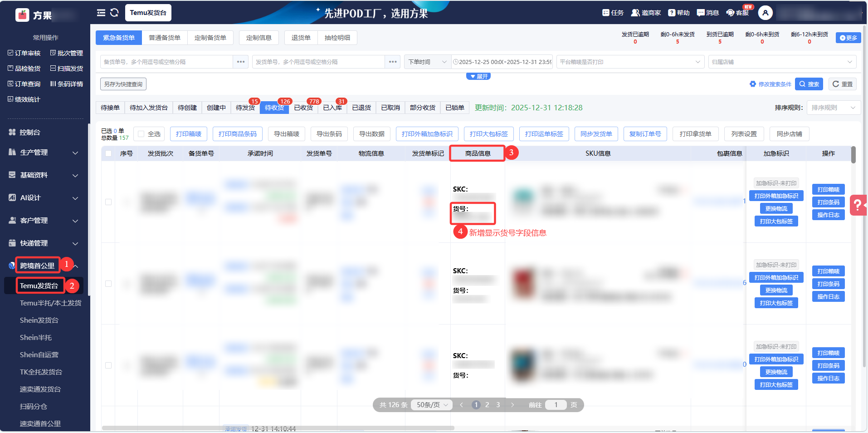The image size is (868, 433).
Task: Open the 排序规则 sort rule dropdown
Action: pos(834,108)
